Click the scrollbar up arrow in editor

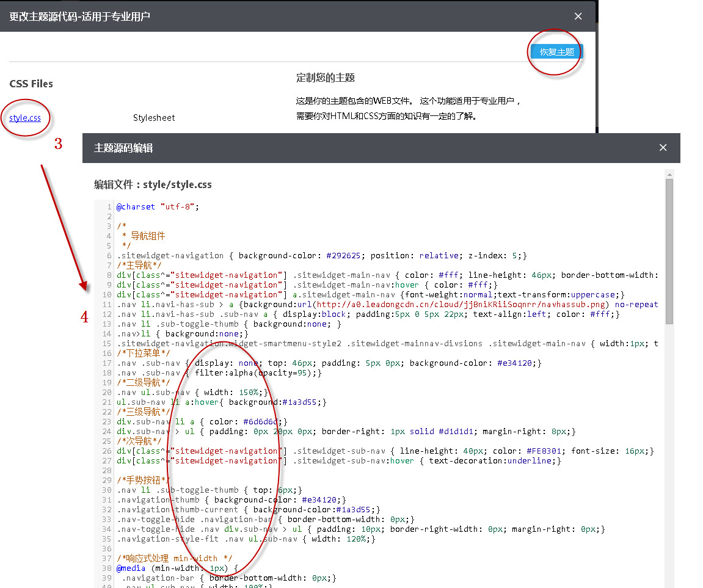(669, 174)
